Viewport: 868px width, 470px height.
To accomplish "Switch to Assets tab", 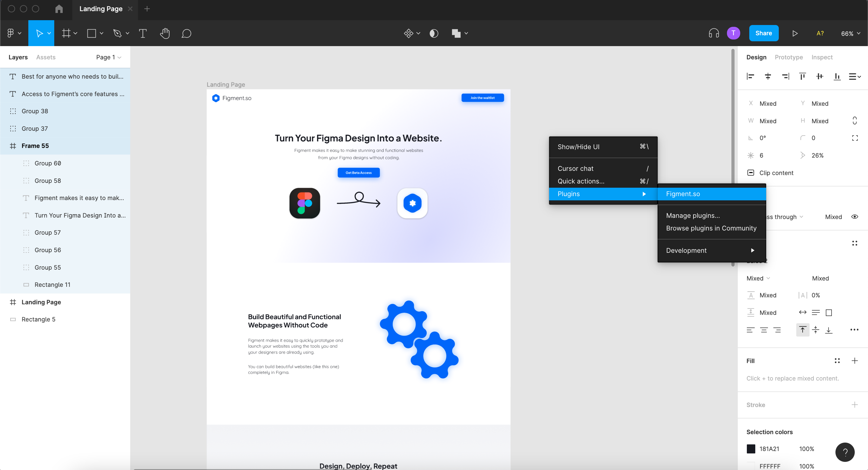I will pyautogui.click(x=46, y=57).
